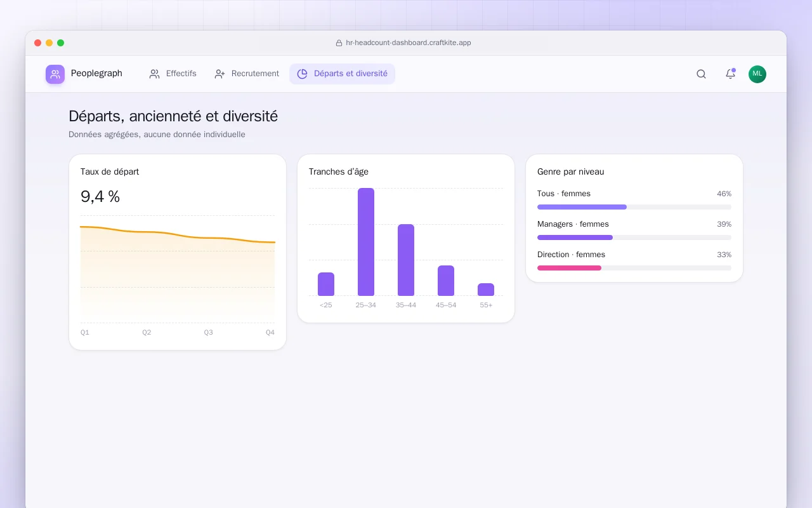Click the lock icon in address bar
This screenshot has width=812, height=508.
click(x=339, y=43)
